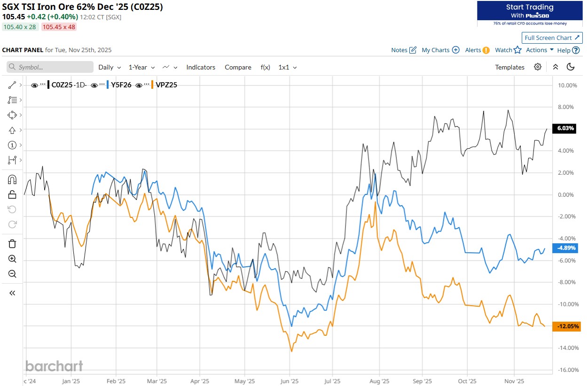Open the Daily frequency dropdown
This screenshot has width=588, height=386.
110,67
